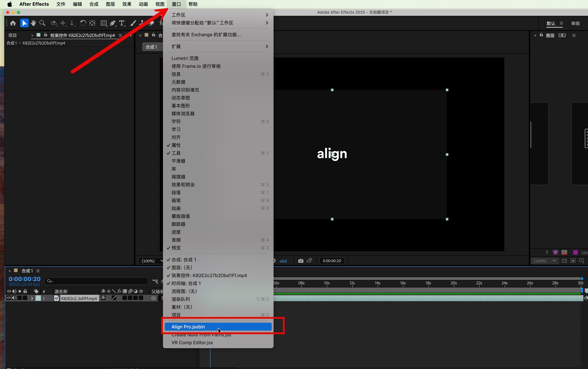The height and width of the screenshot is (369, 588).
Task: Select the Pen tool
Action: point(112,23)
